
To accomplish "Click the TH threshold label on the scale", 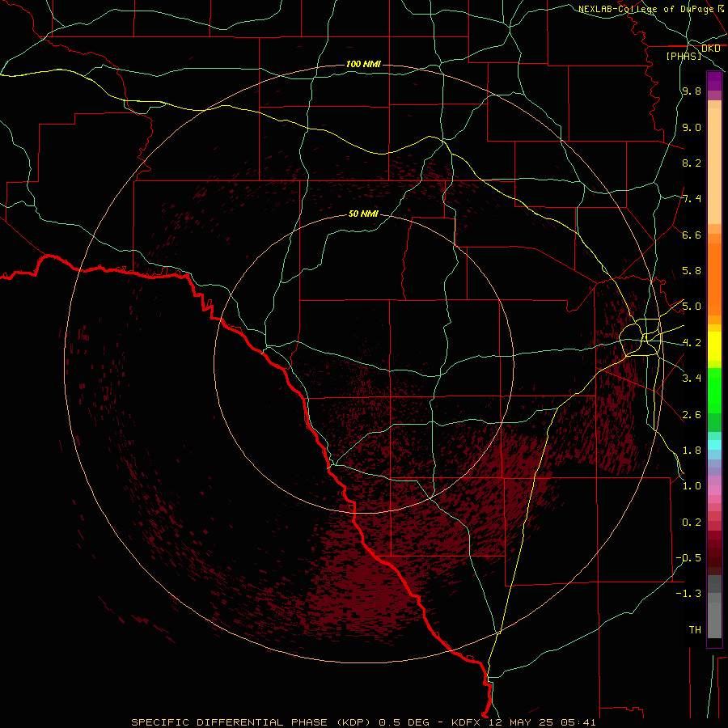I will (x=695, y=630).
